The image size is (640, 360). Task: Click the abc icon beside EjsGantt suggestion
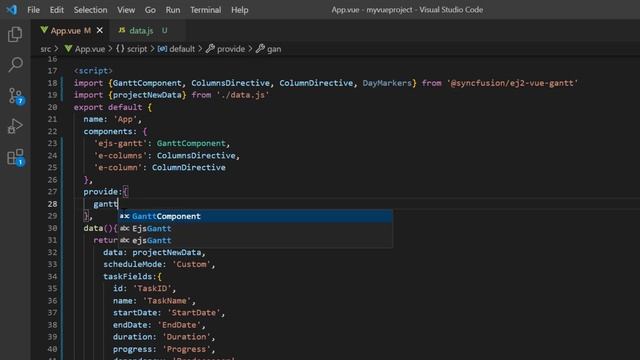pyautogui.click(x=124, y=229)
